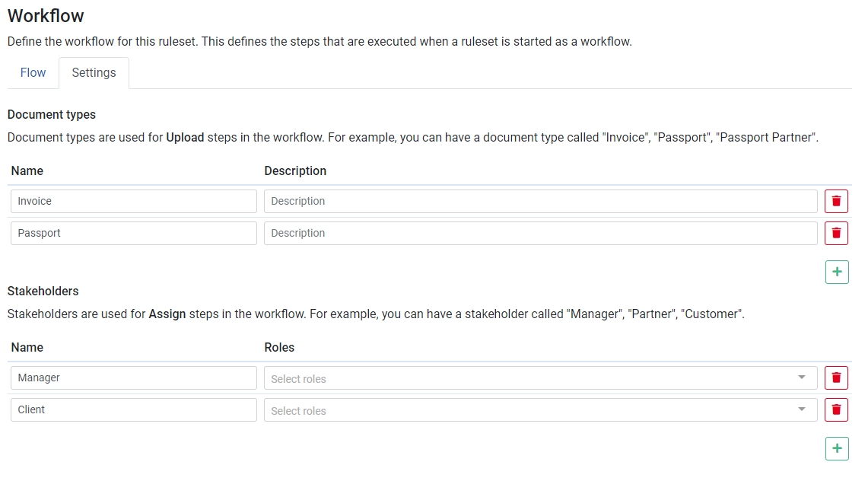The image size is (868, 497).
Task: Click the Stakeholders section heading
Action: [x=43, y=291]
